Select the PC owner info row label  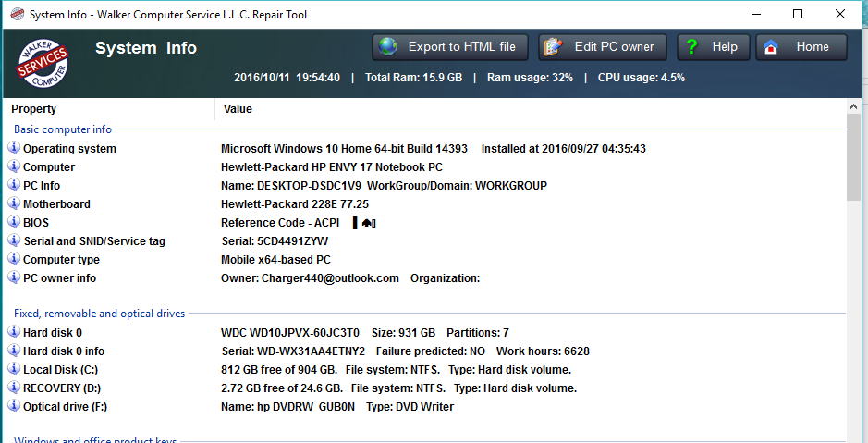click(x=59, y=278)
